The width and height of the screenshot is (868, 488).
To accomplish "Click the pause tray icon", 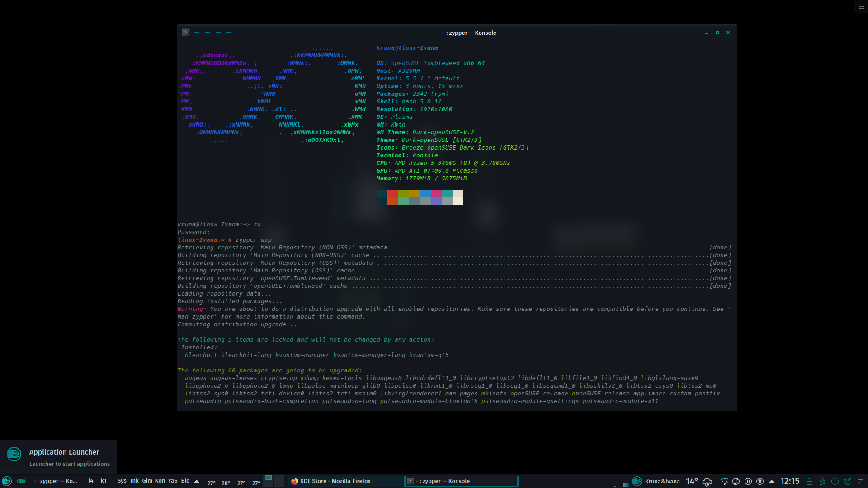I will pyautogui.click(x=748, y=481).
